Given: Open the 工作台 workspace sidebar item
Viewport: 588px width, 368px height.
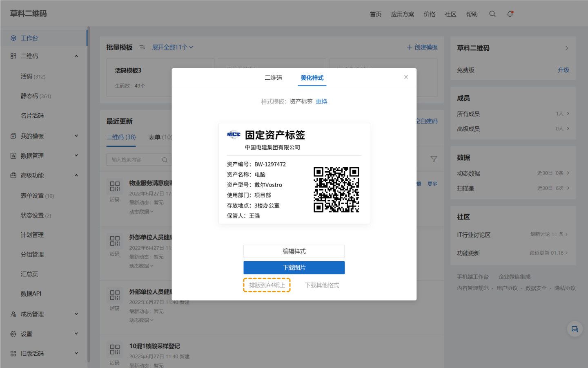Looking at the screenshot, I should [x=29, y=38].
